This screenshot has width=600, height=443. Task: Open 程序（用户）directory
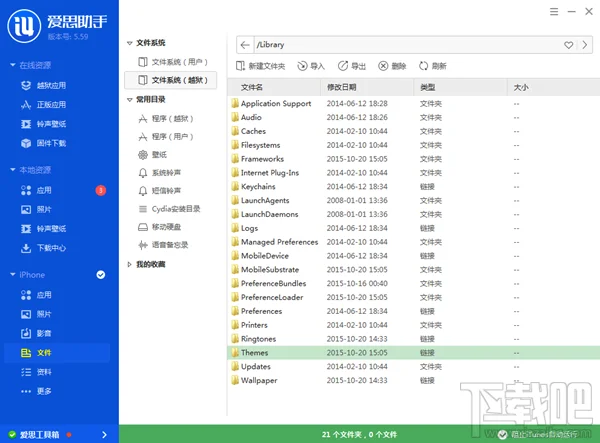pyautogui.click(x=166, y=137)
